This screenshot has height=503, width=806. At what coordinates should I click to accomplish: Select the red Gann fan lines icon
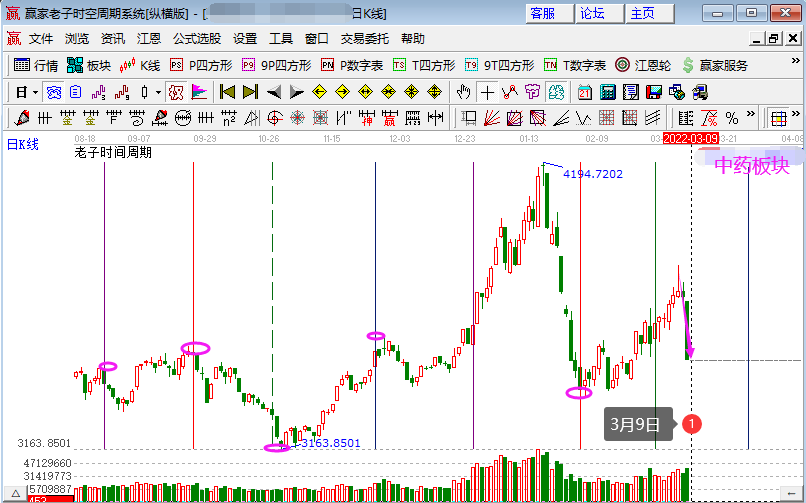click(492, 118)
